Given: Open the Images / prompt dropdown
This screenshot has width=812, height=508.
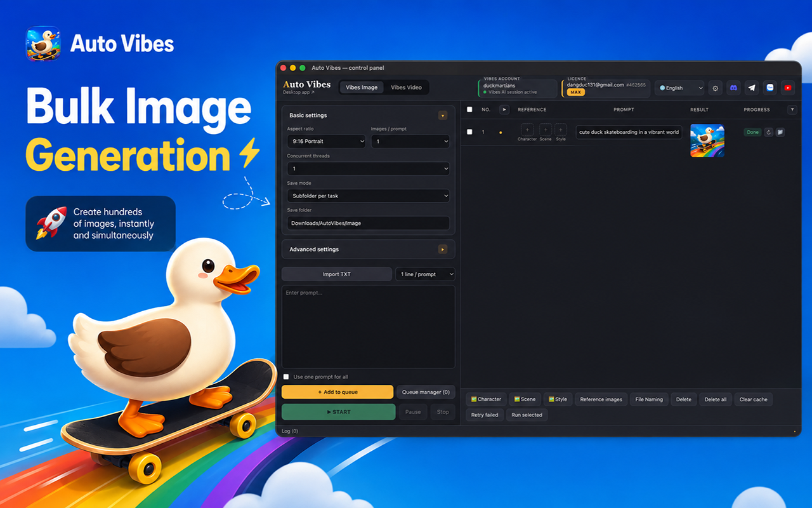Looking at the screenshot, I should 410,141.
